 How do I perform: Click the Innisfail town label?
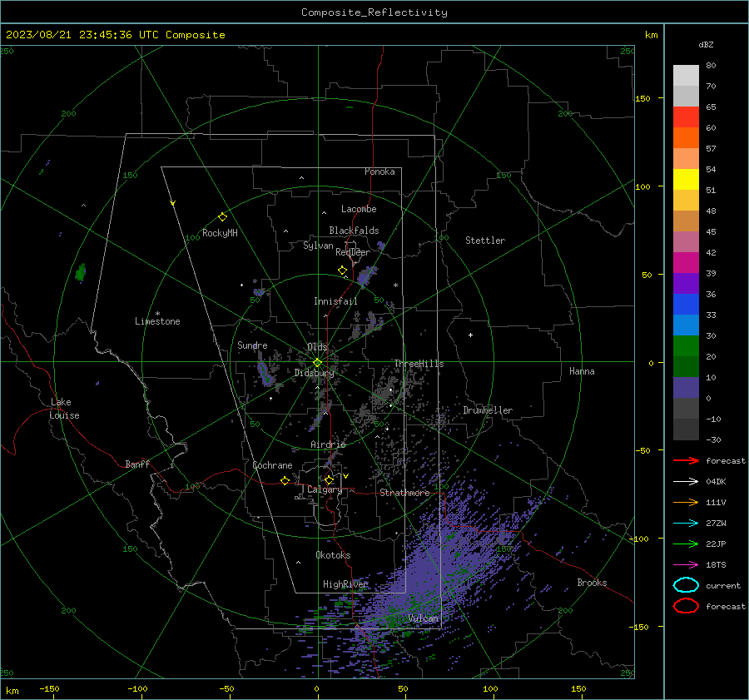tap(335, 301)
